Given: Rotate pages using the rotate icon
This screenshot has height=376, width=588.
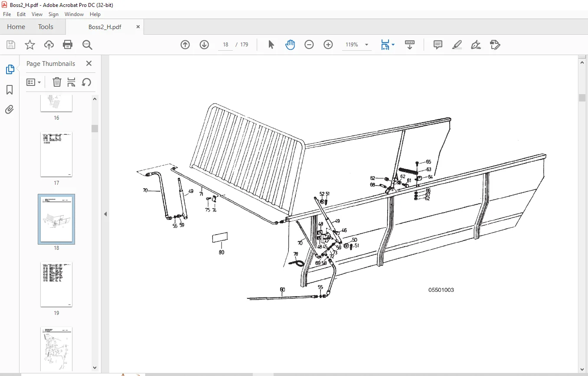Looking at the screenshot, I should coord(86,82).
